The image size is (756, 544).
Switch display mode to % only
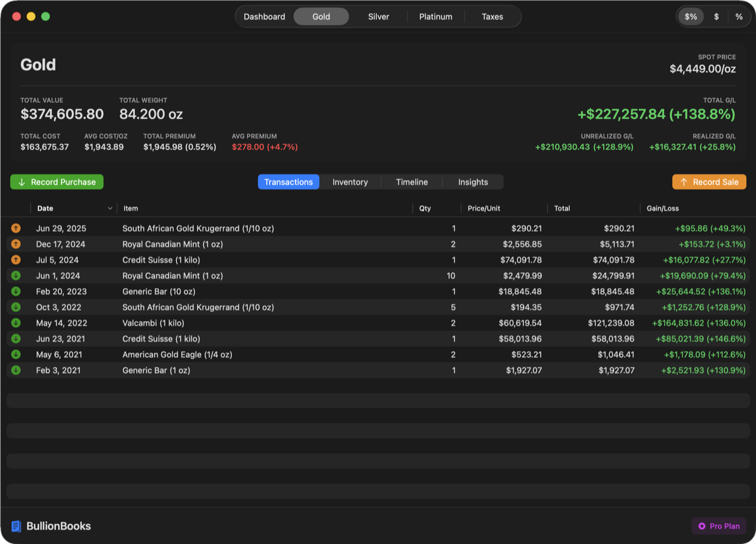(739, 17)
